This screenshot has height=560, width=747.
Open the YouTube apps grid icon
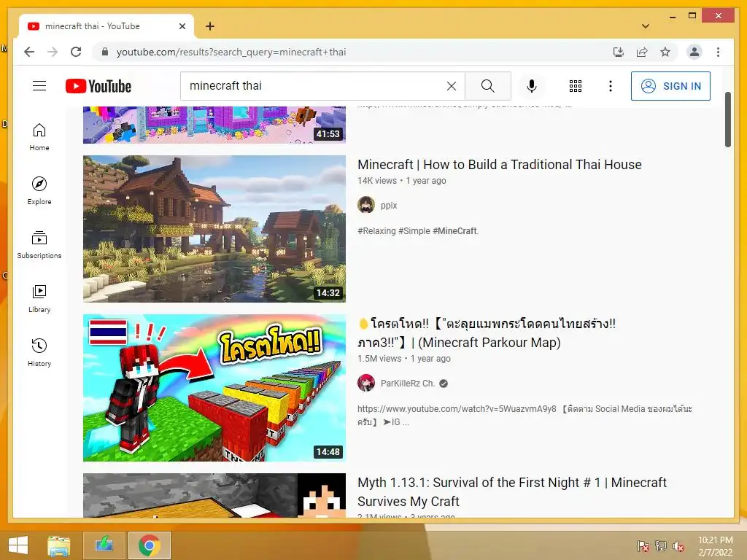576,86
